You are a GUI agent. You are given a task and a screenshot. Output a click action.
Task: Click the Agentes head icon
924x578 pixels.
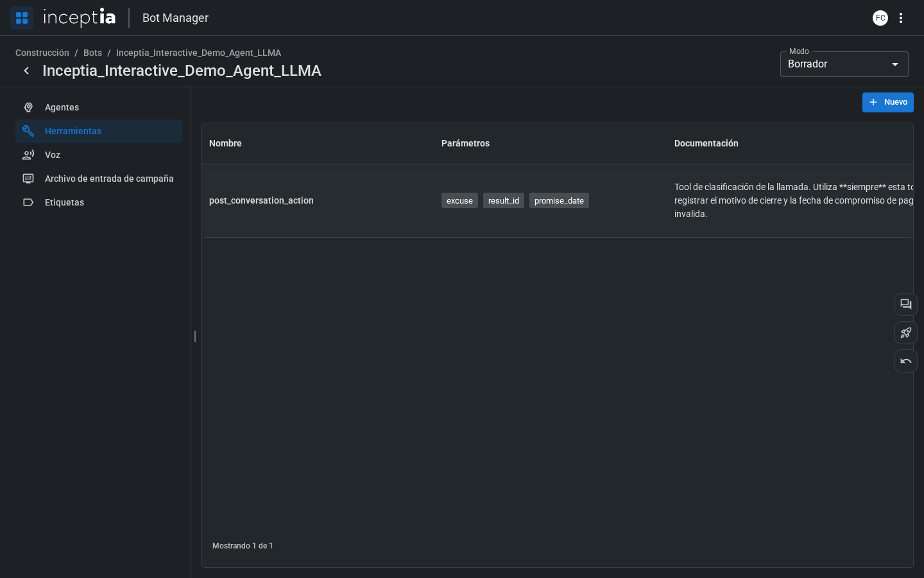(28, 107)
